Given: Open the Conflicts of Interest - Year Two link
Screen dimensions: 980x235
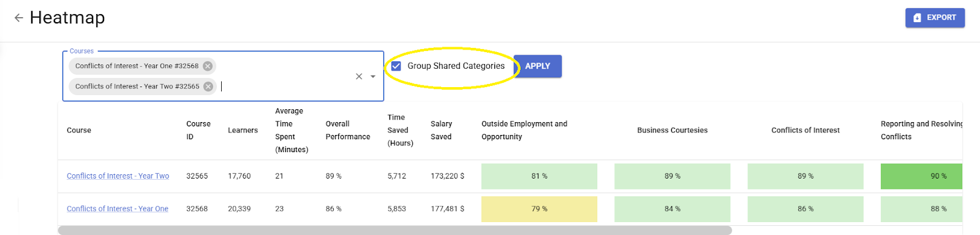Looking at the screenshot, I should point(118,176).
